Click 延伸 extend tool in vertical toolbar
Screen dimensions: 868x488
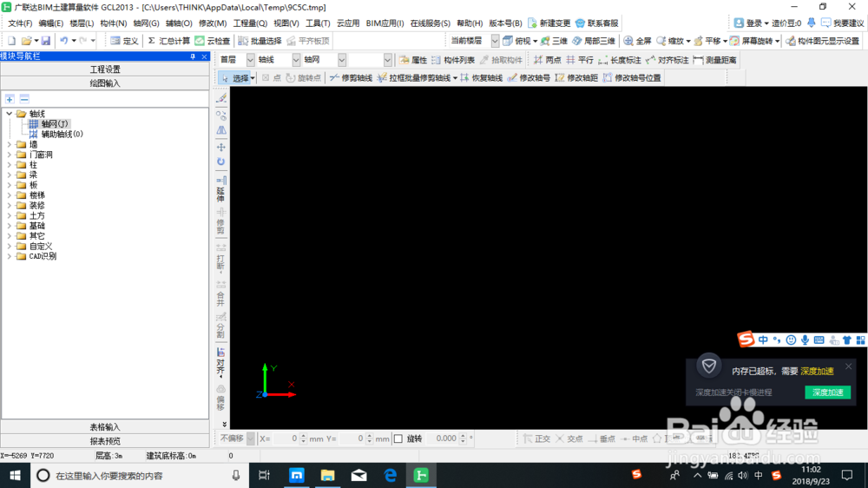[x=220, y=189]
